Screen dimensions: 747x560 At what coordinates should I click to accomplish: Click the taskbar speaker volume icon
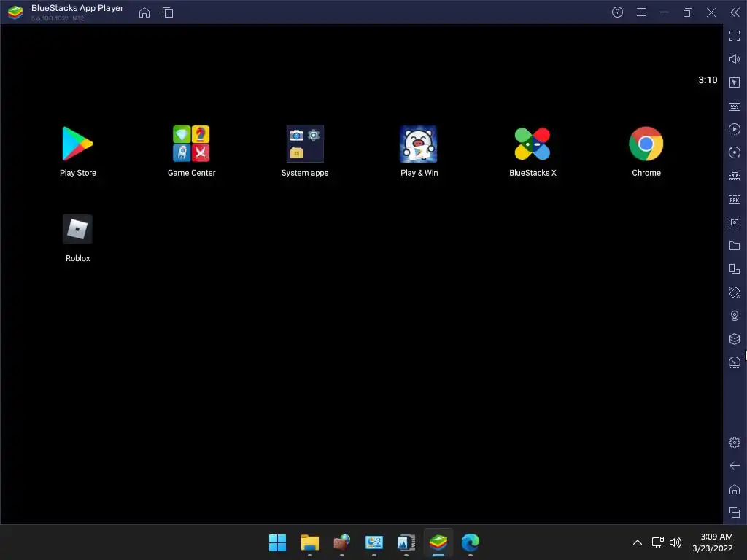point(676,542)
